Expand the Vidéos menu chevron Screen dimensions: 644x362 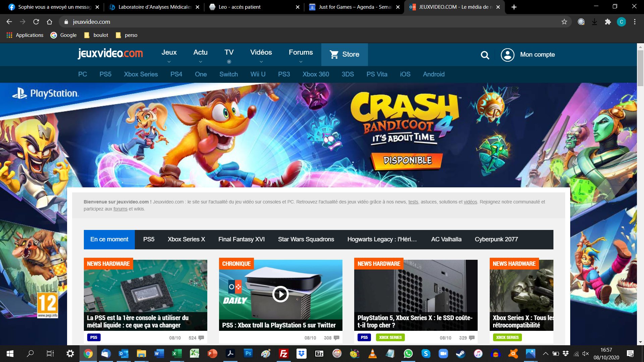click(261, 62)
